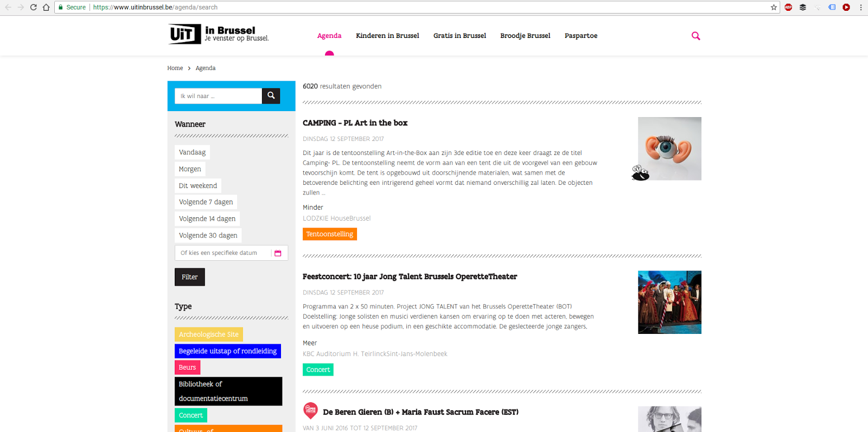Screen dimensions: 868x432
Task: Go to Home breadcrumb link
Action: pyautogui.click(x=175, y=68)
